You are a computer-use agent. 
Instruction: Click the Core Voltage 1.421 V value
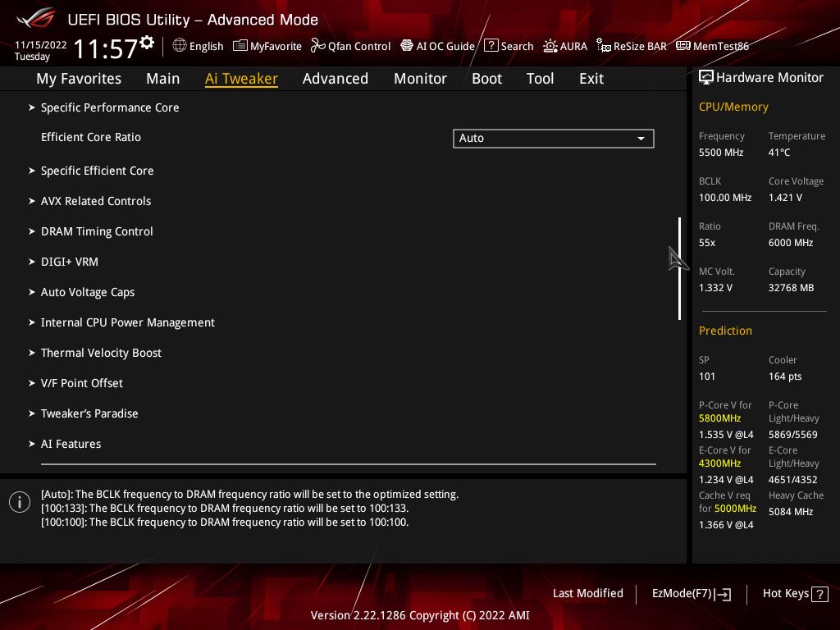(x=785, y=198)
